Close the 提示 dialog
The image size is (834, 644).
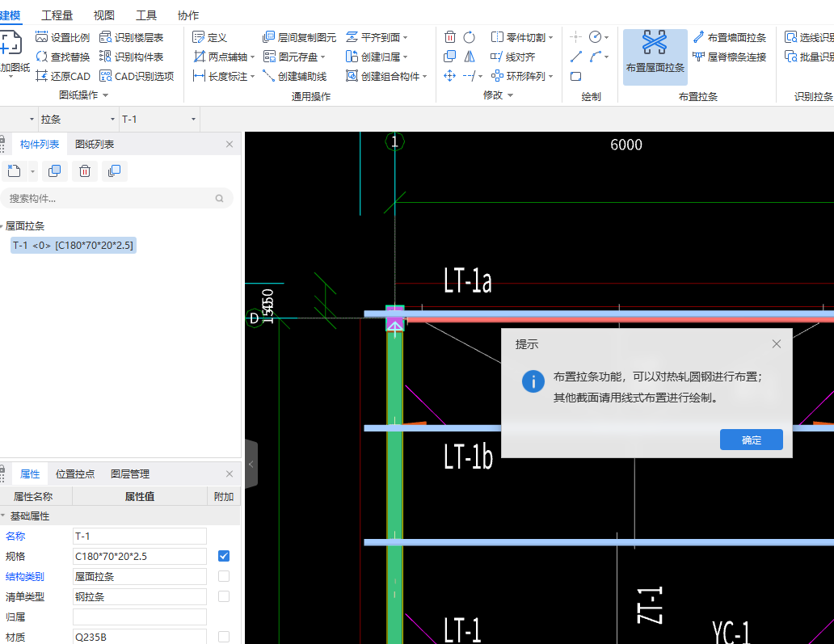(777, 344)
